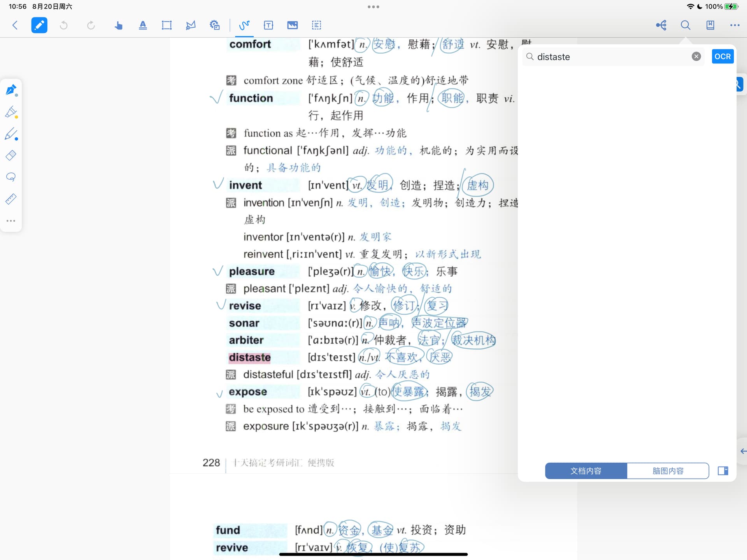747x560 pixels.
Task: Switch to 文档内容 tab
Action: click(x=586, y=471)
